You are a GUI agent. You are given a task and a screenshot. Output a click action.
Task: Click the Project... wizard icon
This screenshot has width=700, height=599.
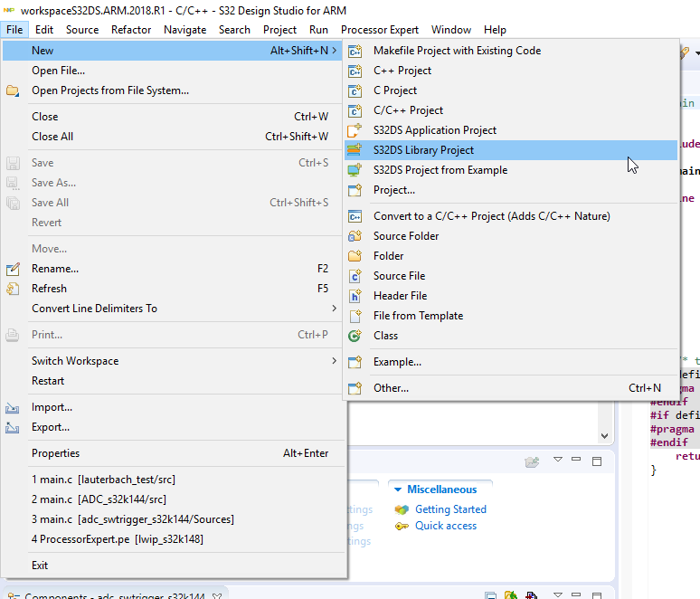355,190
